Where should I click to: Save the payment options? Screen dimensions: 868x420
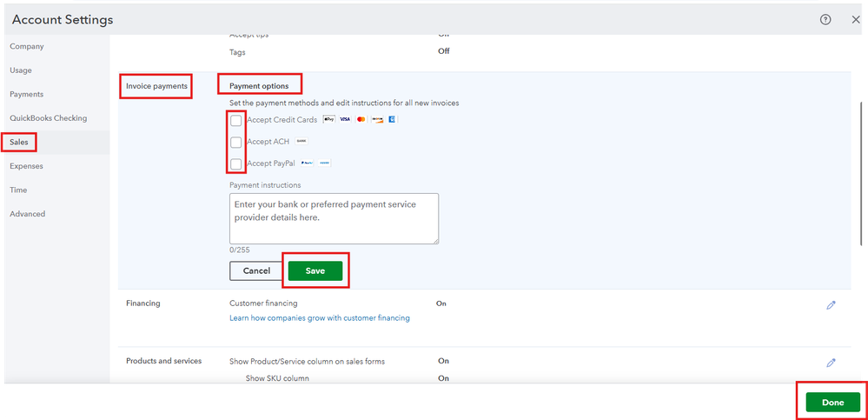315,271
